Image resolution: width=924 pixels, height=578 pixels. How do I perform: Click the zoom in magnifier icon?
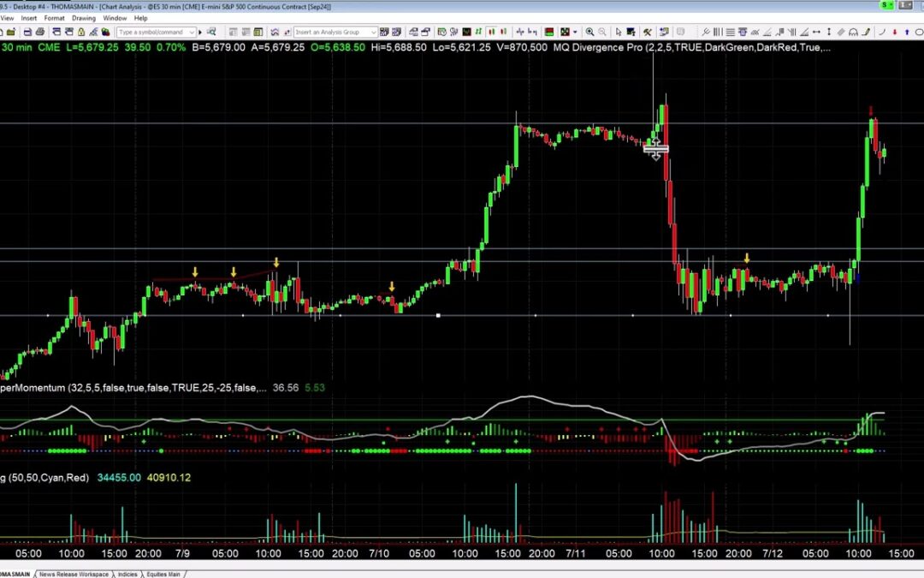[x=589, y=32]
